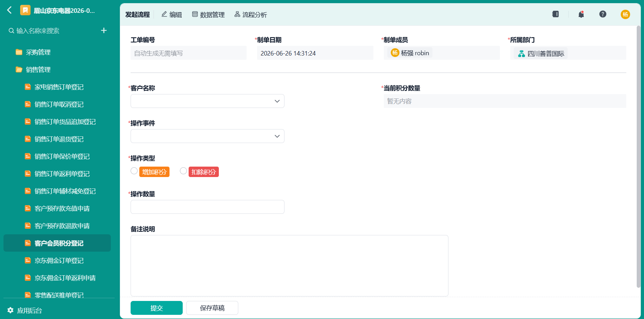Open notifications bell icon
This screenshot has height=319, width=644.
[x=581, y=14]
